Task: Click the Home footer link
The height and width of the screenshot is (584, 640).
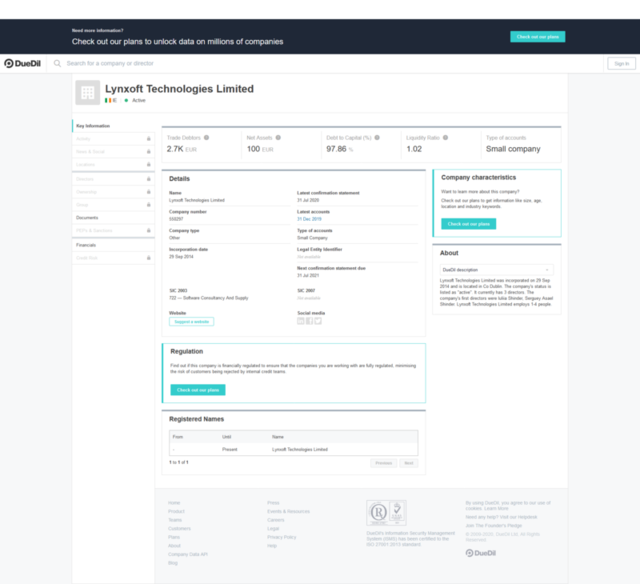Action: click(174, 503)
